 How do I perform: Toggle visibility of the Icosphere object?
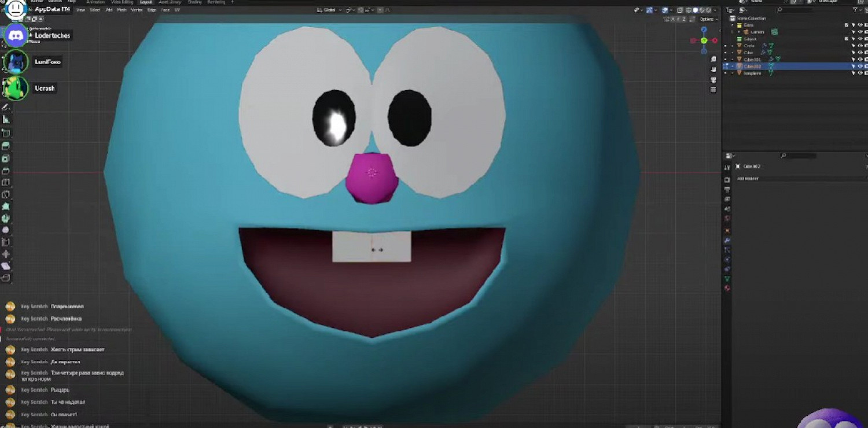[860, 73]
